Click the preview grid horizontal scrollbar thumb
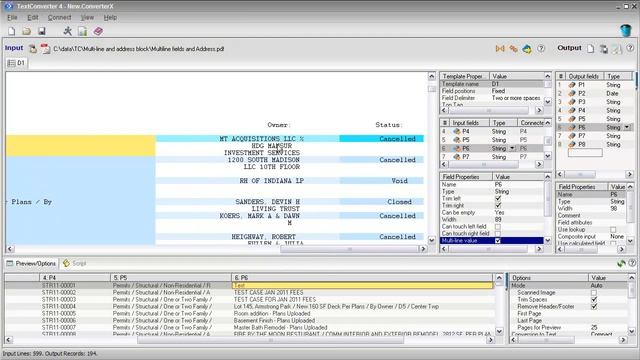This screenshot has height=360, width=640. [270, 340]
